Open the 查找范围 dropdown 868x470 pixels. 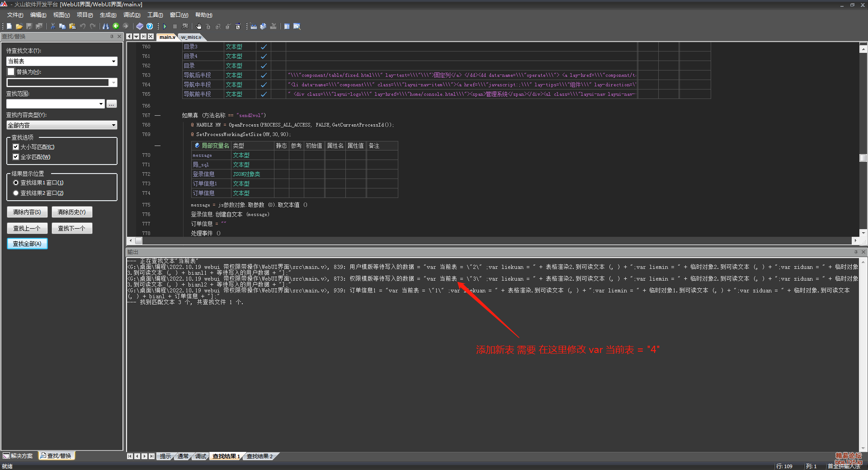click(101, 104)
